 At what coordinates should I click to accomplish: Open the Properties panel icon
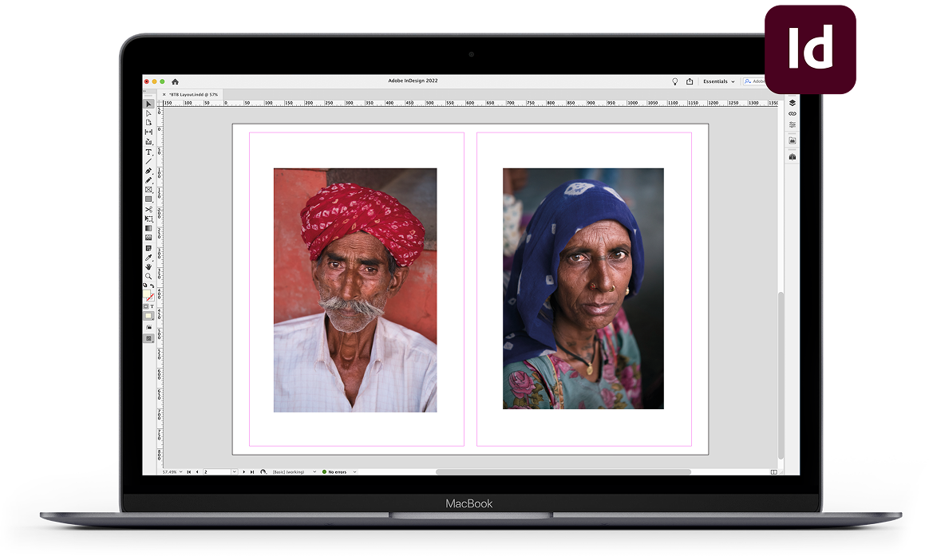pos(793,124)
